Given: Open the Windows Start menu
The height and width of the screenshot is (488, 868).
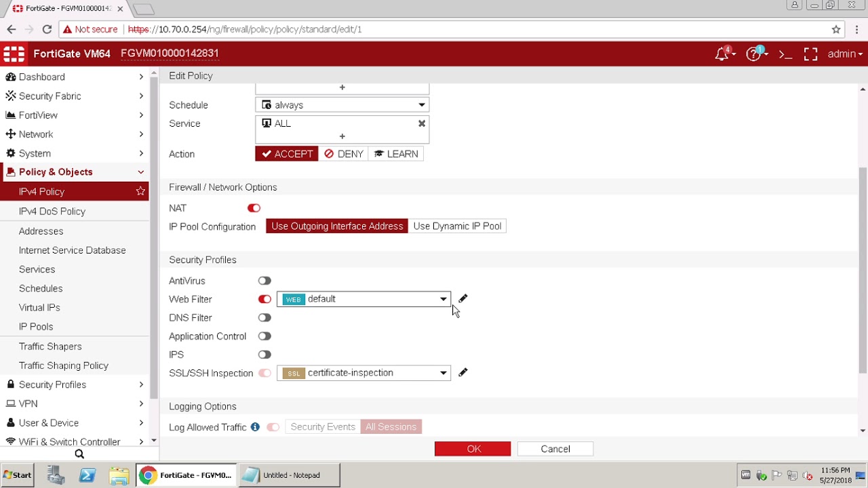Looking at the screenshot, I should click(x=18, y=475).
